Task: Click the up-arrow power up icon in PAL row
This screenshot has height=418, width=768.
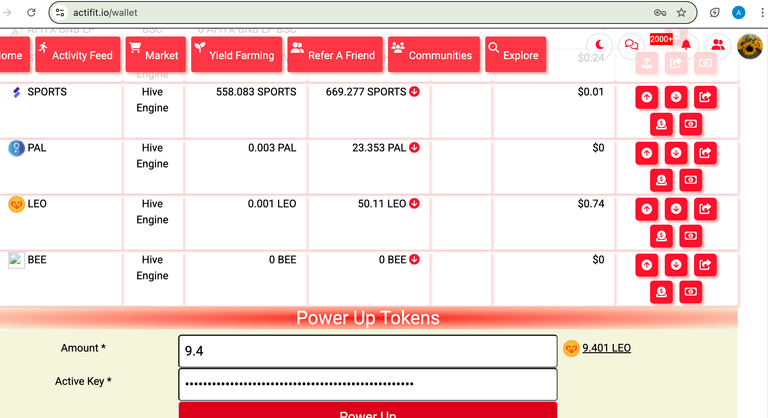Action: [x=647, y=153]
